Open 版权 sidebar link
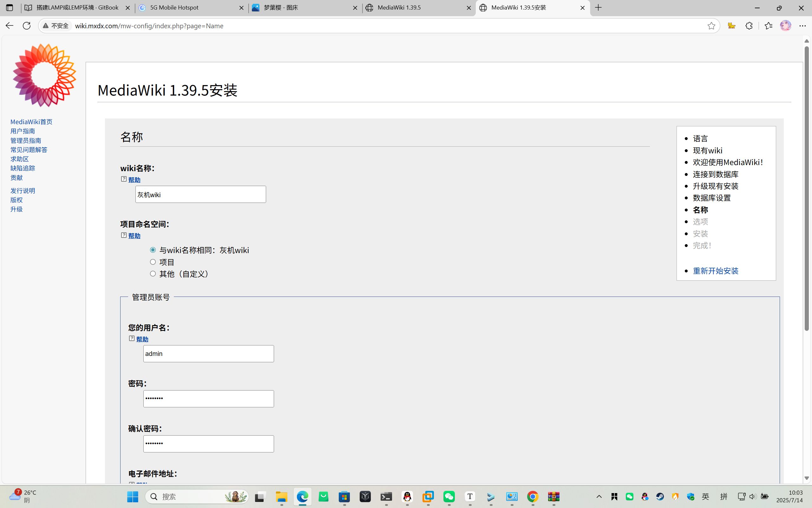The height and width of the screenshot is (508, 812). click(x=16, y=200)
